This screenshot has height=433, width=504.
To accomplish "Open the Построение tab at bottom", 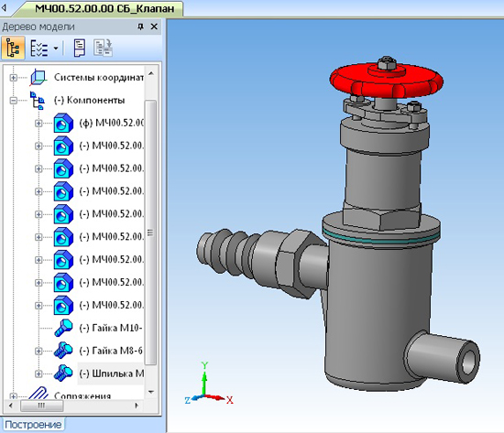I will pyautogui.click(x=33, y=425).
